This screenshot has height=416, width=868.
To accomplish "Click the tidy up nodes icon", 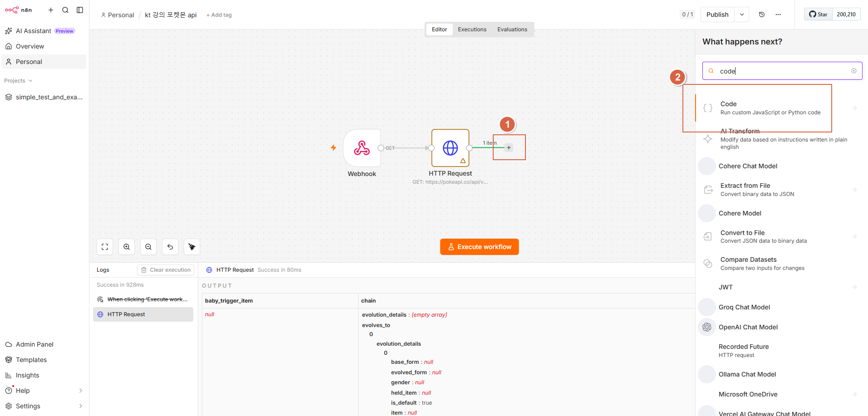I will click(192, 247).
